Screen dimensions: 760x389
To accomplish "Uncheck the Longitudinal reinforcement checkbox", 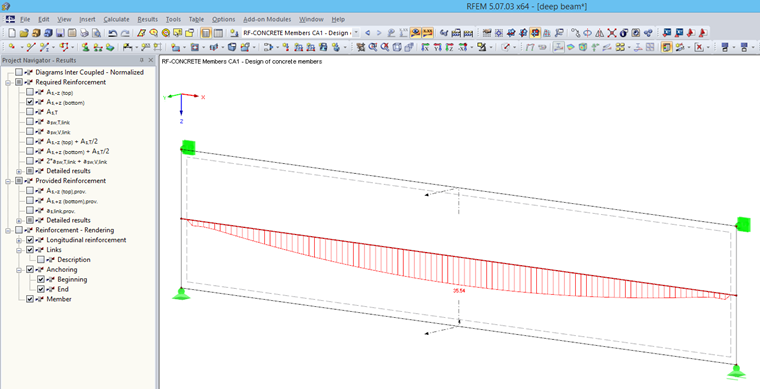I will (30, 240).
